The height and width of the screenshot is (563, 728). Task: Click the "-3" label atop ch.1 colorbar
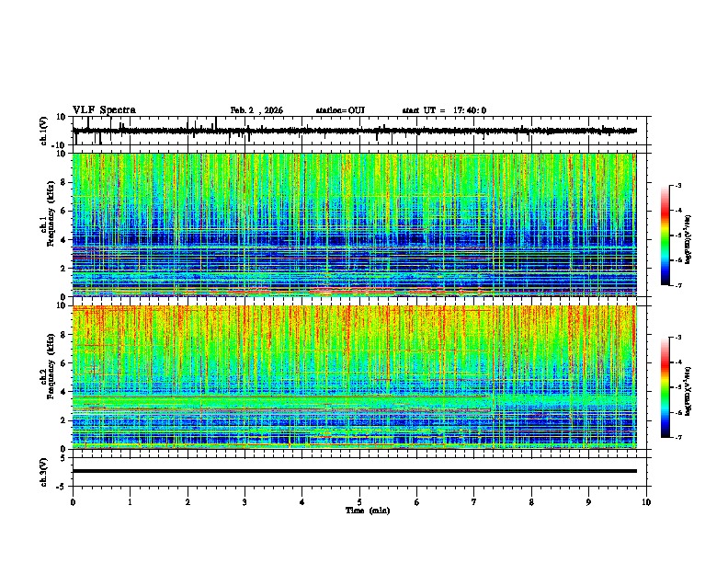pos(677,186)
